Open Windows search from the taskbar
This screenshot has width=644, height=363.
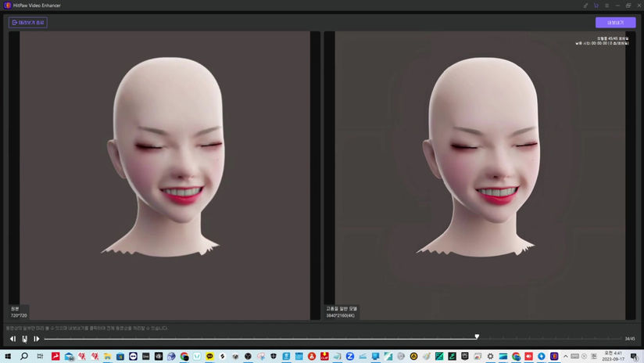click(24, 356)
